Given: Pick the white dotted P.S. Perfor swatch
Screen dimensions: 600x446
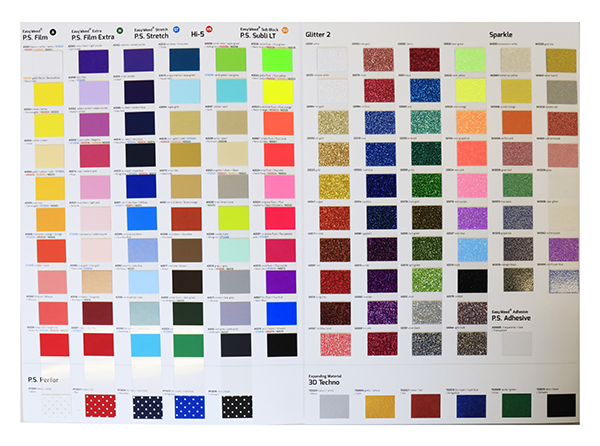Looking at the screenshot, I should pos(56,407).
